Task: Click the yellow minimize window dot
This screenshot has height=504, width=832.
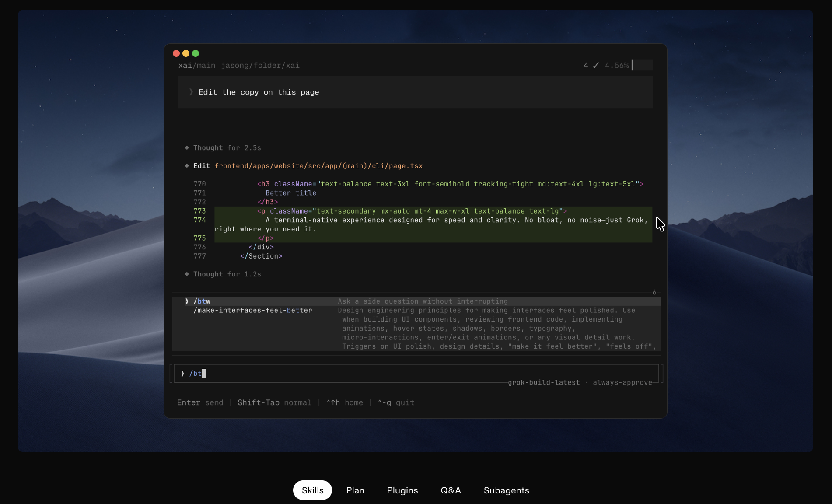Action: tap(186, 53)
